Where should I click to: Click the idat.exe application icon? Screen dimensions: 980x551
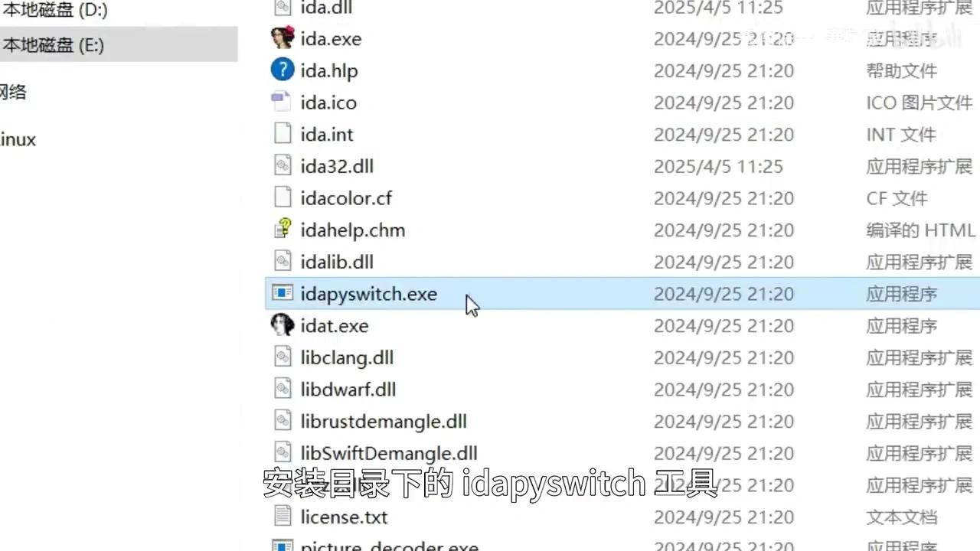[x=283, y=325]
